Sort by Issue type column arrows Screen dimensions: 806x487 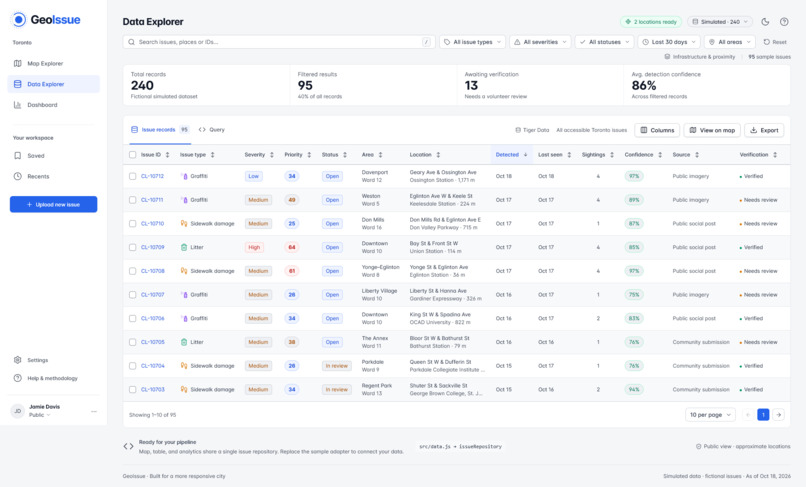pos(212,155)
